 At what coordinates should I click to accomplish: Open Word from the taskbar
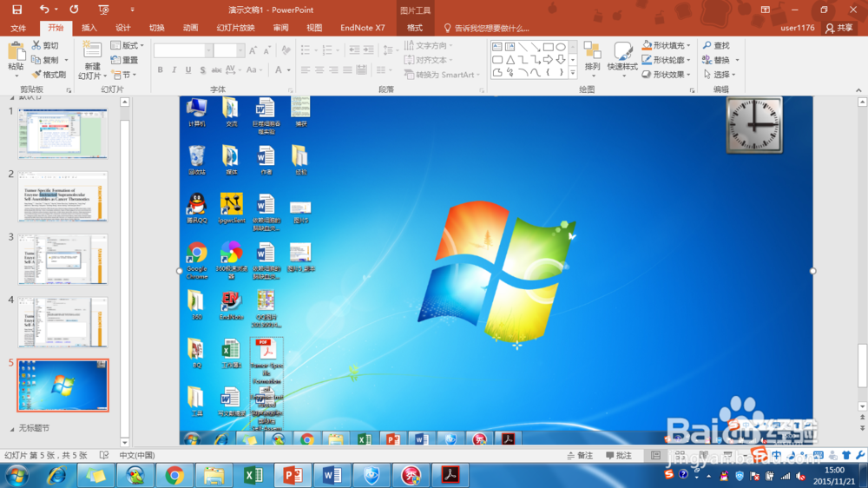pyautogui.click(x=332, y=475)
